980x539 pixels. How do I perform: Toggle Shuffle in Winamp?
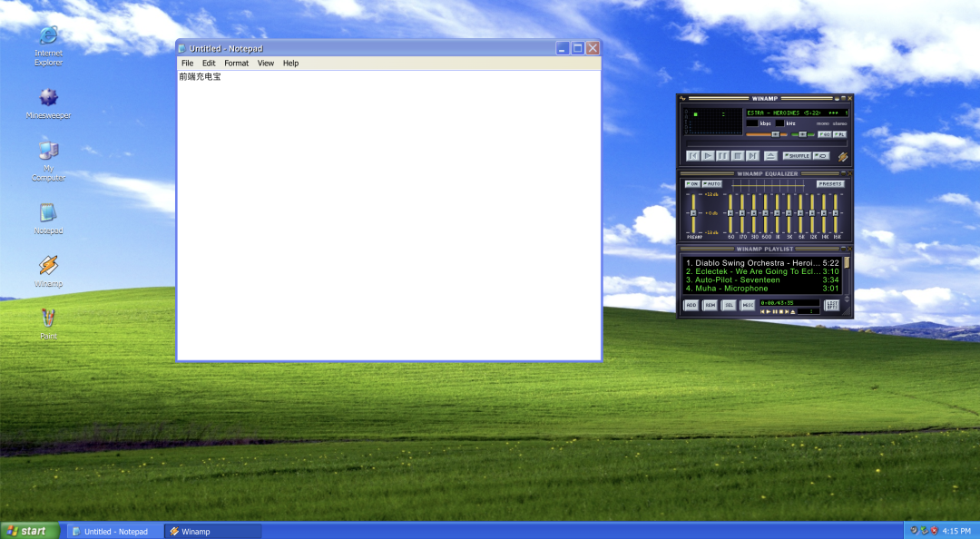pyautogui.click(x=797, y=156)
